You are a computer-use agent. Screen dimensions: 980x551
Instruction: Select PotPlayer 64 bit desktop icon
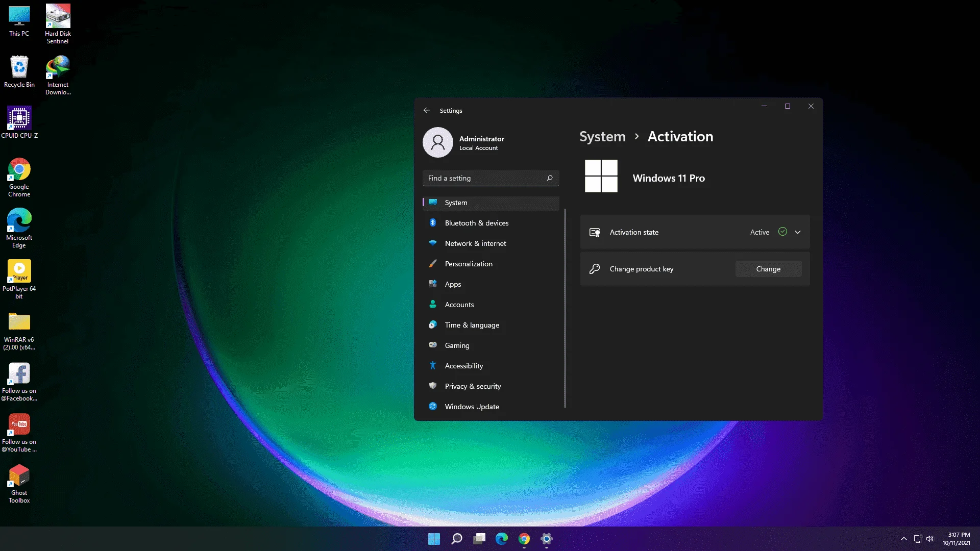pos(19,279)
